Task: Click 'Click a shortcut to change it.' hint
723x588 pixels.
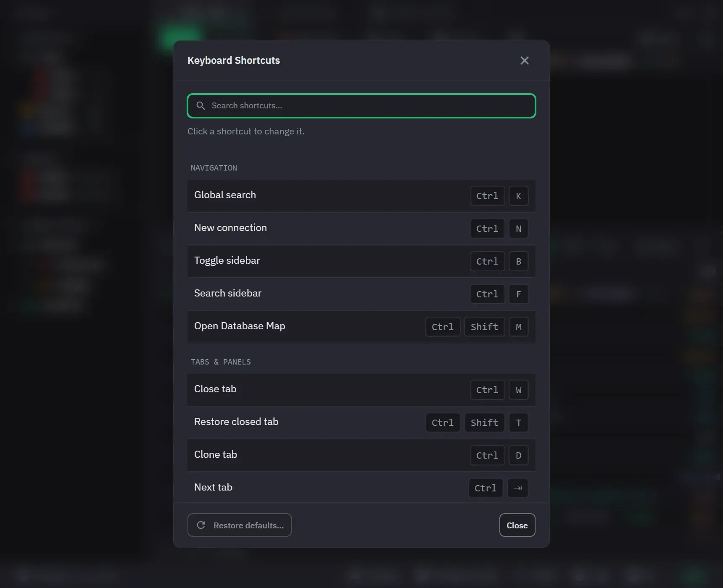Action: pos(246,131)
